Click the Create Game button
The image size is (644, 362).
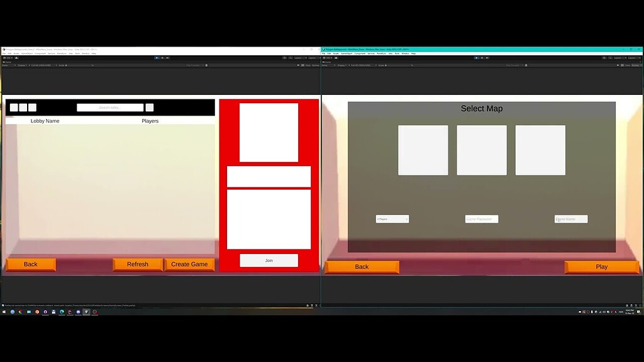tap(190, 264)
